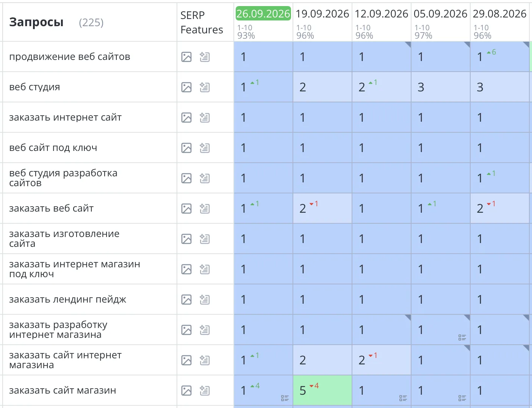Click list icon in заказать разработку интернет магазина 05.09.2026 cell
This screenshot has height=408, width=532.
[x=462, y=337]
